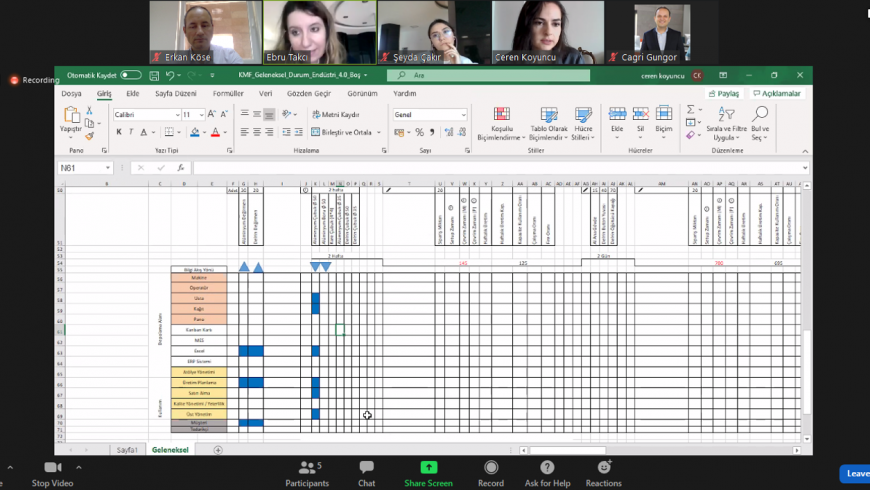Click the Paylaş share button
The image size is (870, 490).
pos(724,94)
